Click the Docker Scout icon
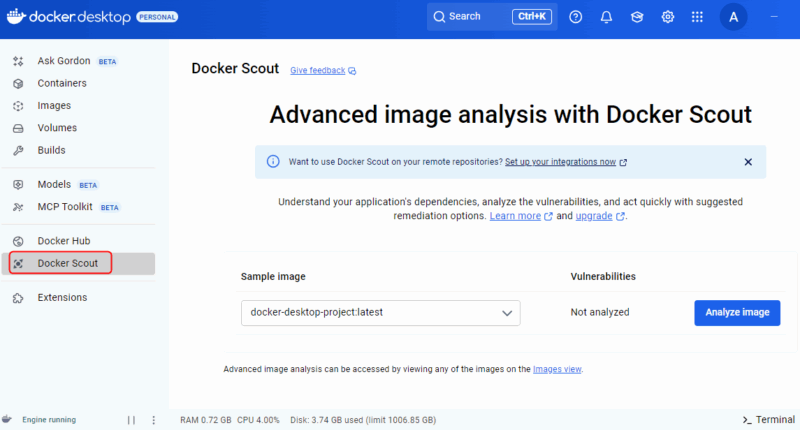 tap(18, 264)
